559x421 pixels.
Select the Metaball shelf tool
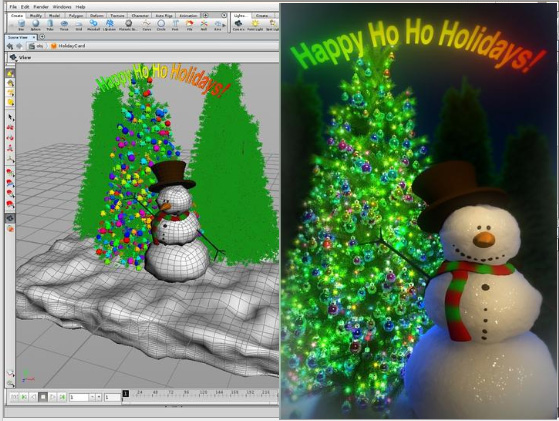[93, 25]
